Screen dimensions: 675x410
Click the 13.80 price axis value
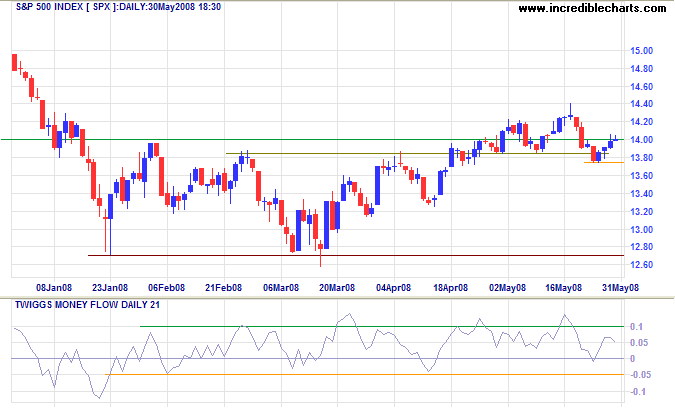[x=641, y=158]
